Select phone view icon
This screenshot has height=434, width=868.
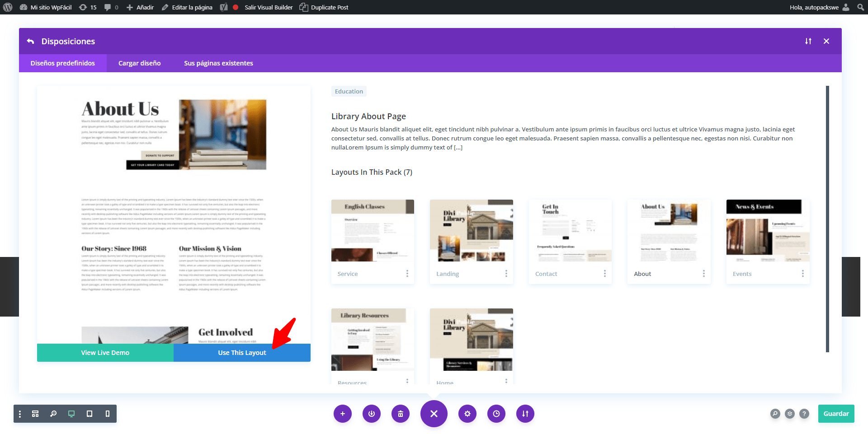pos(108,414)
